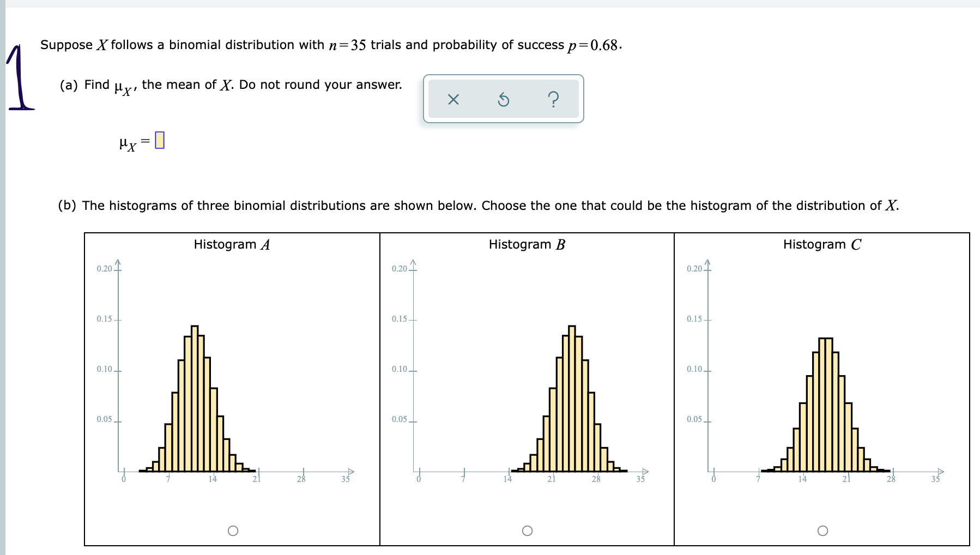Click the 0.20 axis label in Histogram C
Screen dimensions: 980x555
(693, 268)
